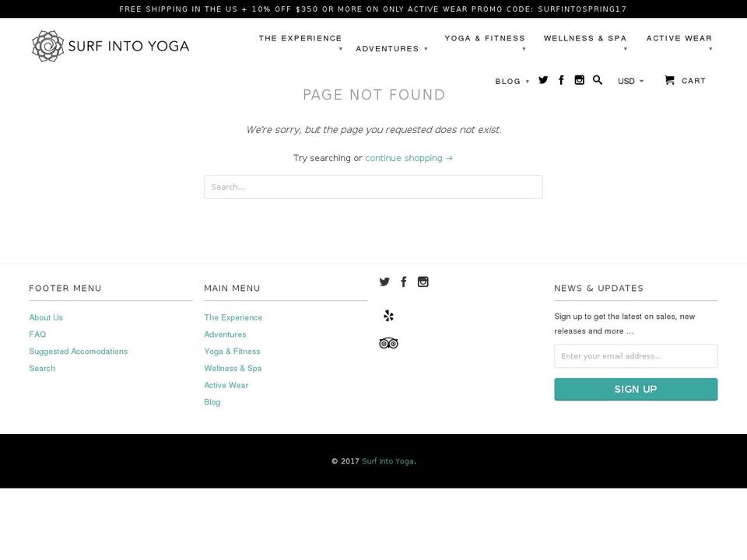Open About Us in footer menu
The image size is (747, 560).
pos(46,317)
